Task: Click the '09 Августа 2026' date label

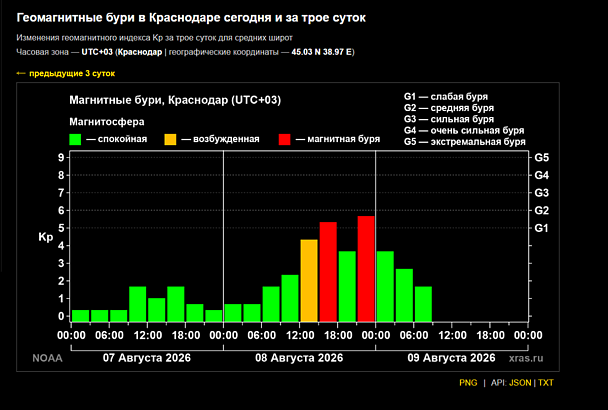Action: [451, 358]
